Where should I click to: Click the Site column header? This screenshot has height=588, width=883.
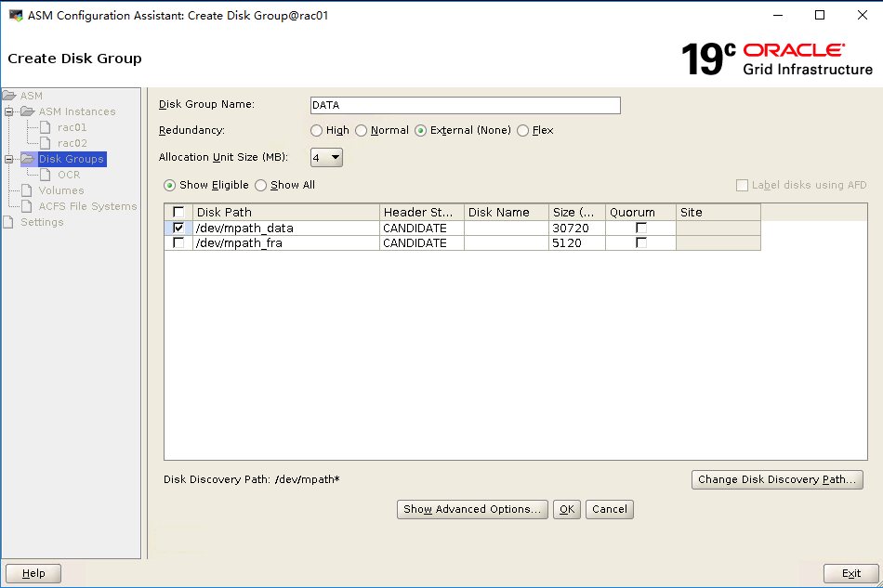(x=718, y=212)
